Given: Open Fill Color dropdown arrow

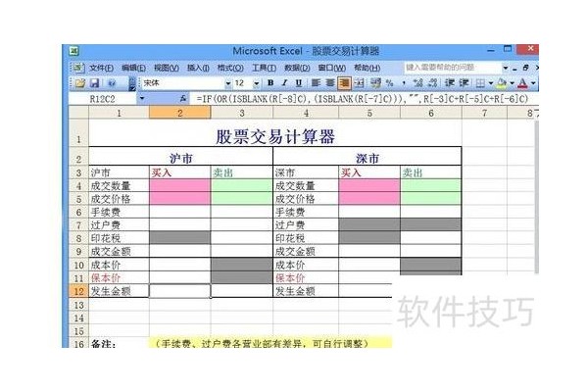Looking at the screenshot, I should [x=512, y=83].
